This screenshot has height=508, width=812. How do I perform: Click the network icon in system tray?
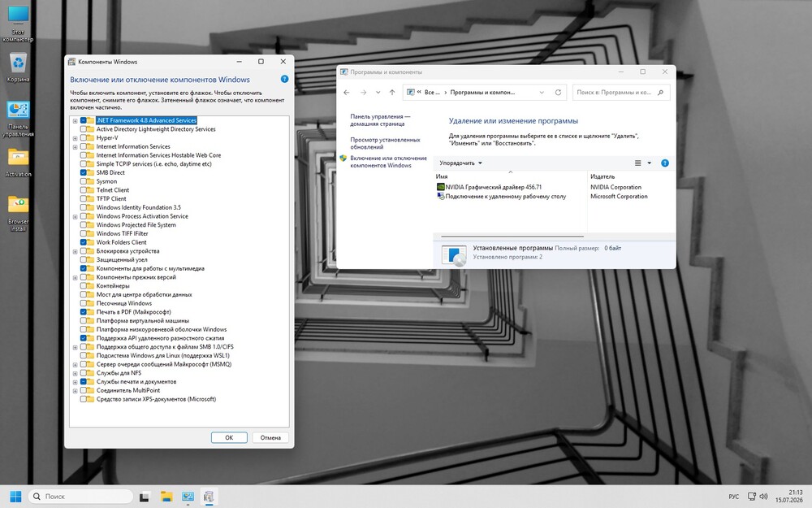point(751,497)
